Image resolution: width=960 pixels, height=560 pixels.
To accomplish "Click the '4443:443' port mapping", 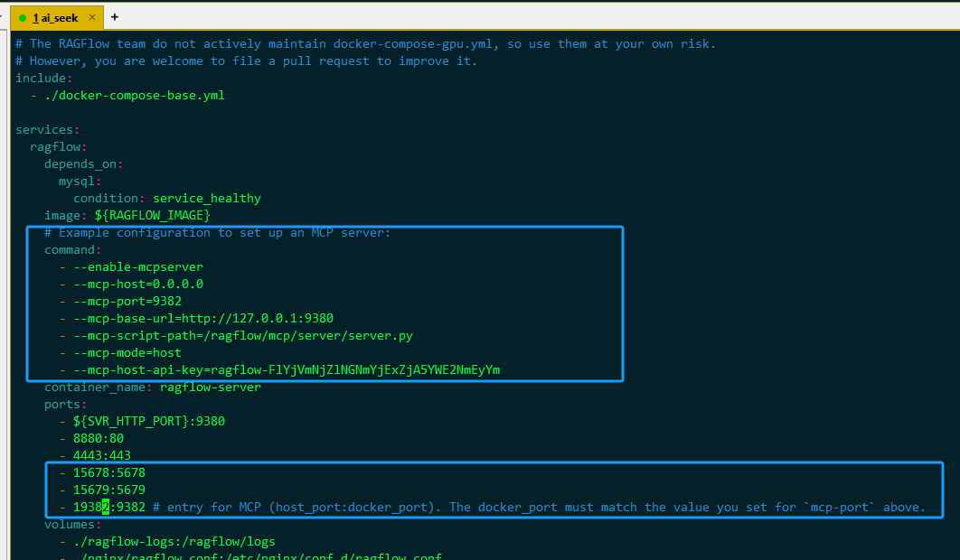I will [102, 455].
